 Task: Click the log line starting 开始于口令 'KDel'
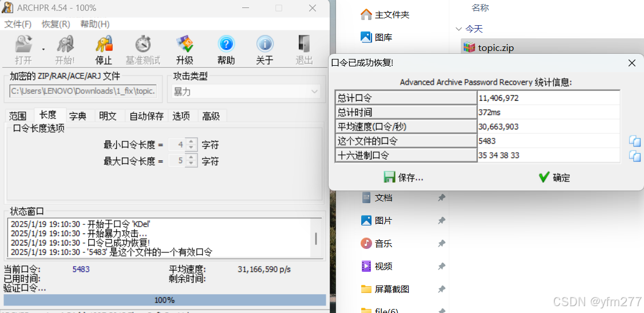81,224
